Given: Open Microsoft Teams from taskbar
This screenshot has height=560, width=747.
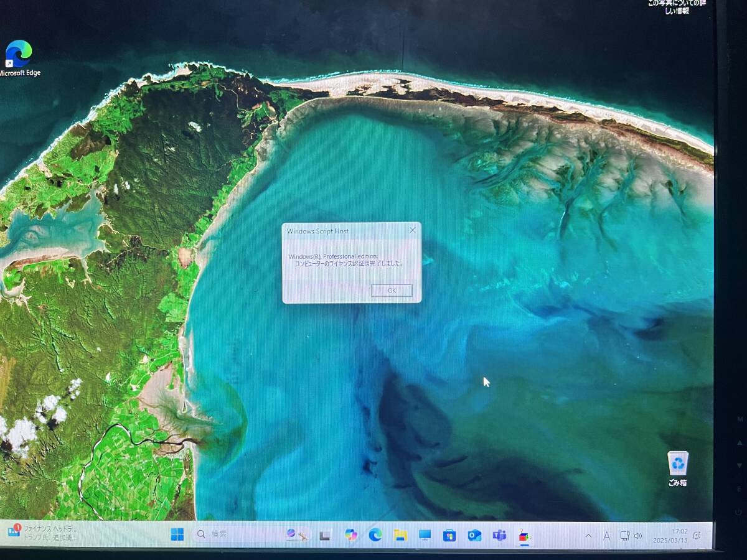Looking at the screenshot, I should click(x=499, y=535).
